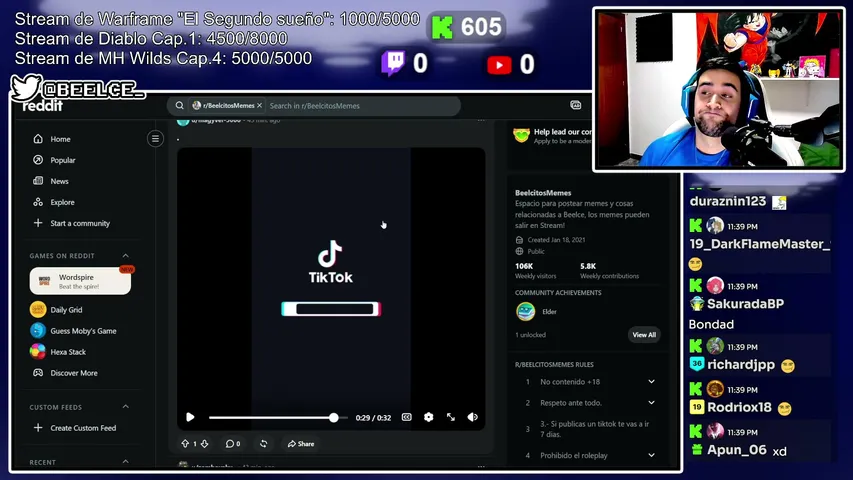
Task: Open Wordspire game card
Action: [x=80, y=281]
